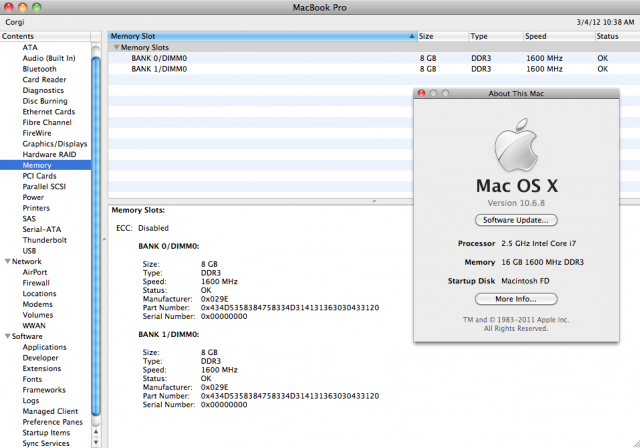The width and height of the screenshot is (640, 448).
Task: Select Printers in the sidebar
Action: click(36, 208)
